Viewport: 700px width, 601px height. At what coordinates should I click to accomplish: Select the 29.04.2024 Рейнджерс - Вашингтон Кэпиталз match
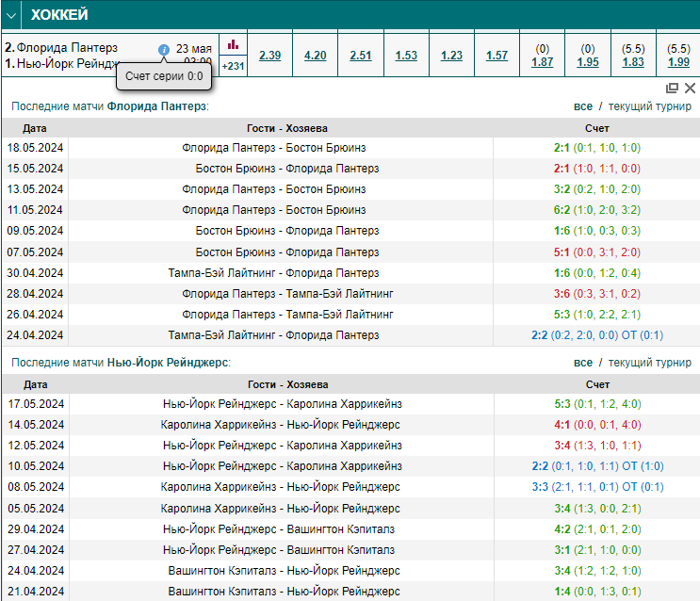tap(279, 529)
